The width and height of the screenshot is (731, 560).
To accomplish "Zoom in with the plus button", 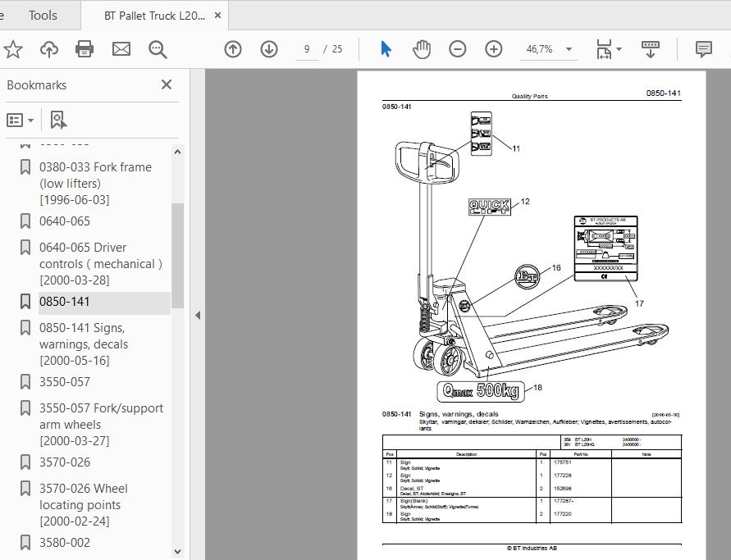I will tap(494, 49).
